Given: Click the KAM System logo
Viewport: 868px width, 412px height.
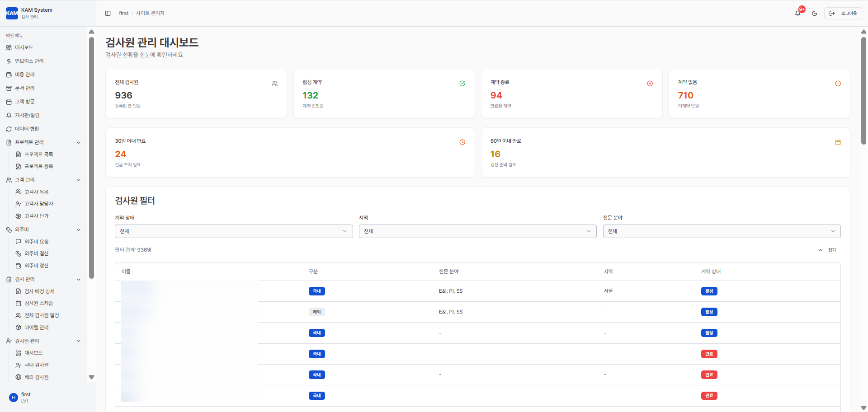Looking at the screenshot, I should coord(12,13).
